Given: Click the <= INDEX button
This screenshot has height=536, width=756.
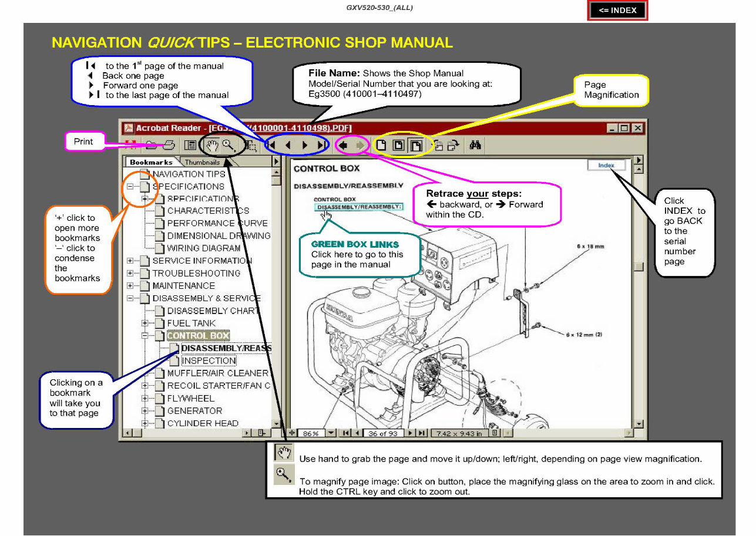Looking at the screenshot, I should (617, 10).
